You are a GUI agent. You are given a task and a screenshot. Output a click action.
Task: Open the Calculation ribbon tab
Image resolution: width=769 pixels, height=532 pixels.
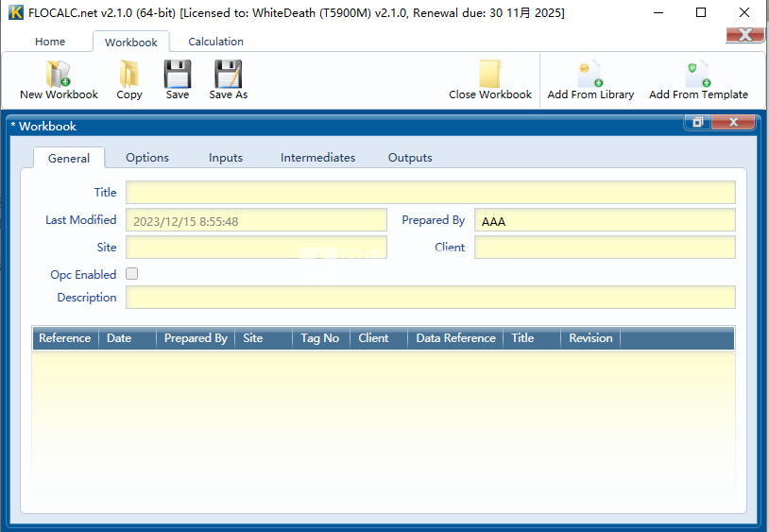pos(215,42)
